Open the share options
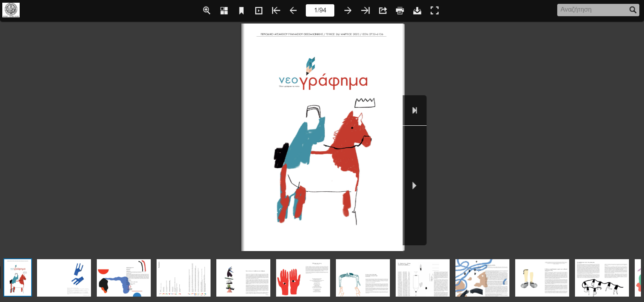The height and width of the screenshot is (302, 644). [383, 10]
